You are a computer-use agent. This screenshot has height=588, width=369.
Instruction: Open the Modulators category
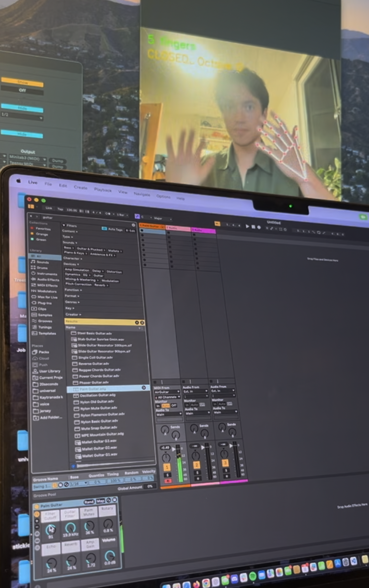[44, 291]
